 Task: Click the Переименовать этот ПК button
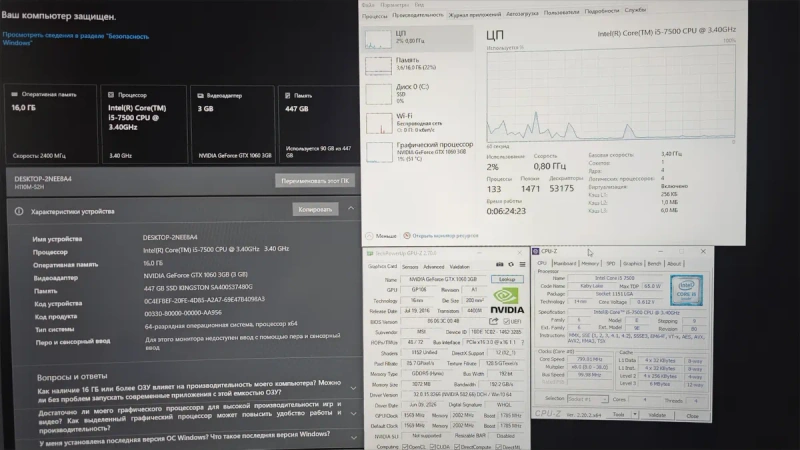point(315,181)
